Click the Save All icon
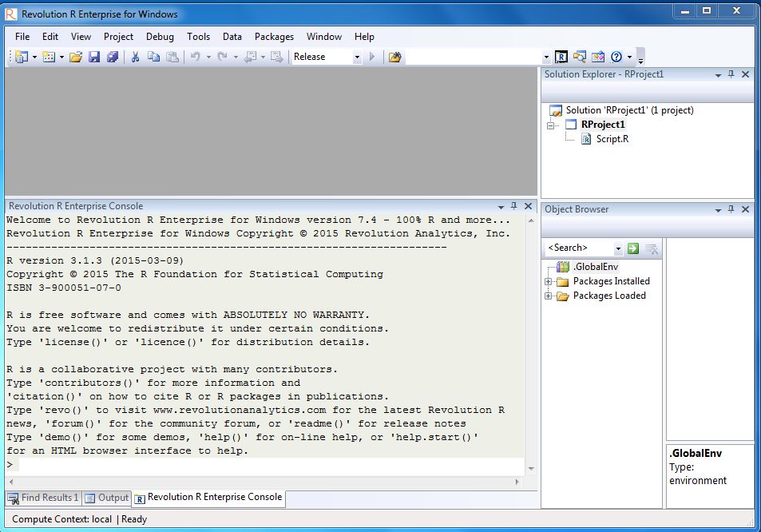Image resolution: width=761 pixels, height=532 pixels. [x=113, y=57]
